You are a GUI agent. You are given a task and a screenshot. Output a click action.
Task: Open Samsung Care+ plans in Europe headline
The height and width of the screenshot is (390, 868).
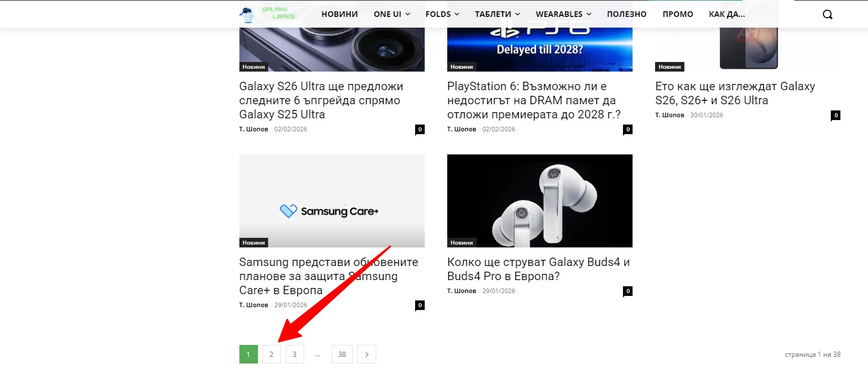coord(329,276)
